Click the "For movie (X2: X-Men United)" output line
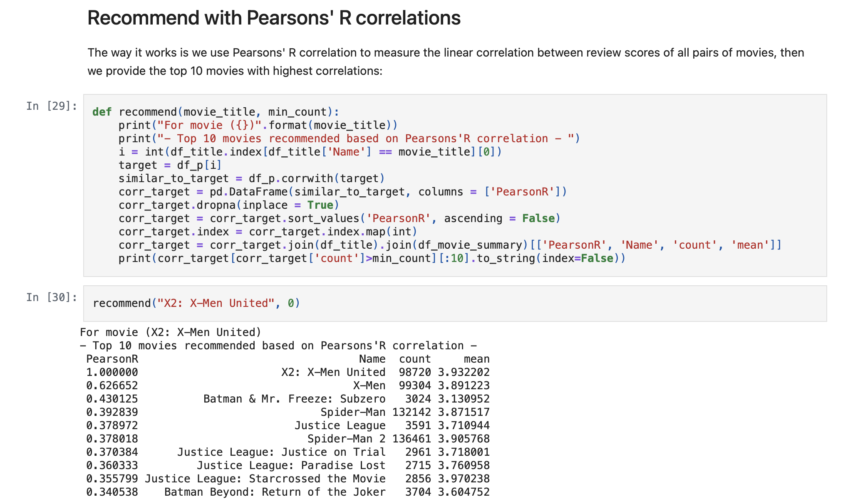Image resolution: width=843 pixels, height=504 pixels. click(x=171, y=332)
